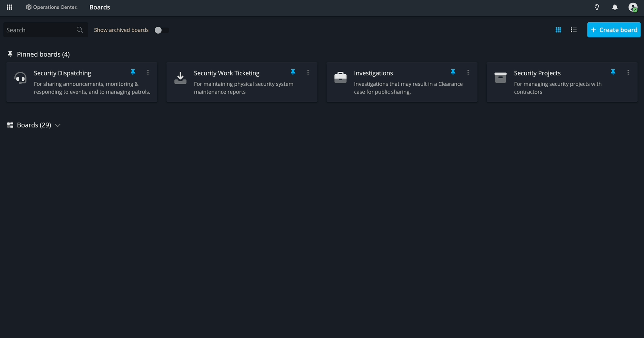Click the Security Work Ticketing download icon
This screenshot has width=644, height=338.
point(180,78)
